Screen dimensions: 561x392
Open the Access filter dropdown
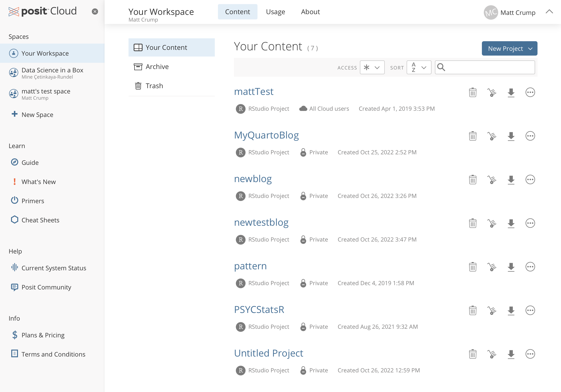[372, 67]
